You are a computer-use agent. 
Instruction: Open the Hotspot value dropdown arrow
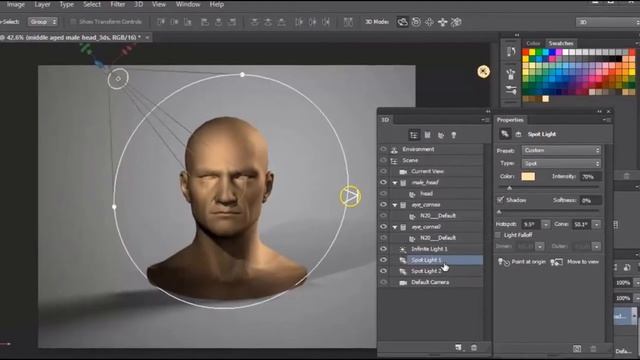[x=546, y=224]
